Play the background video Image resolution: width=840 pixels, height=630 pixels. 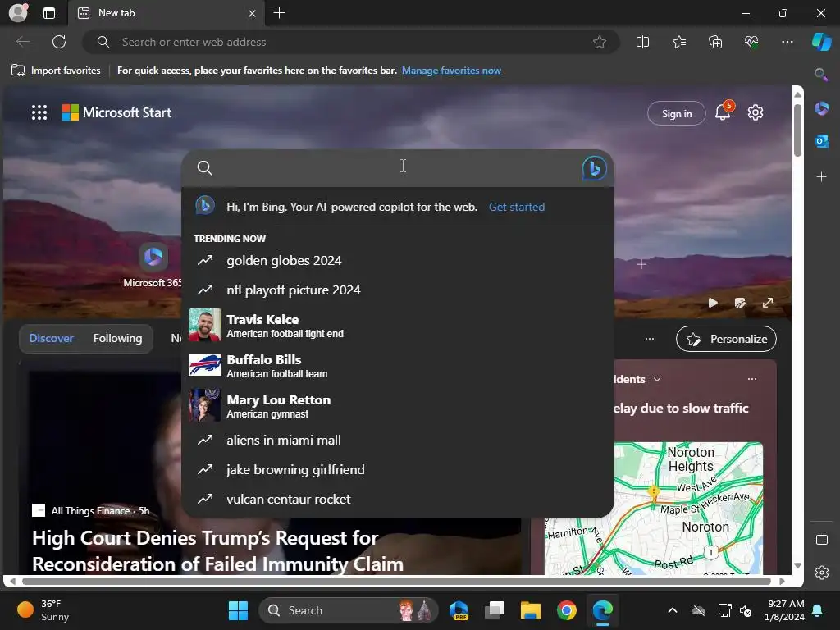coord(713,303)
